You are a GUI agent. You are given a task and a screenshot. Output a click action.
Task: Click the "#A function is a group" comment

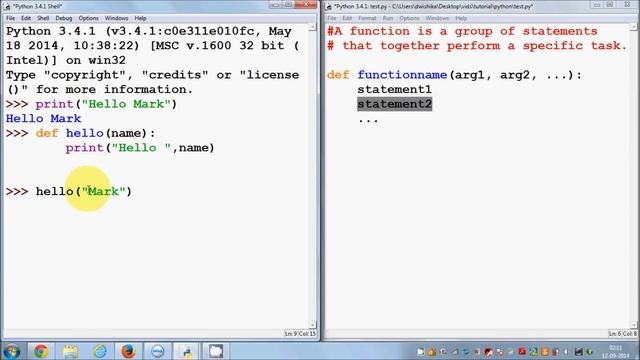tap(462, 31)
